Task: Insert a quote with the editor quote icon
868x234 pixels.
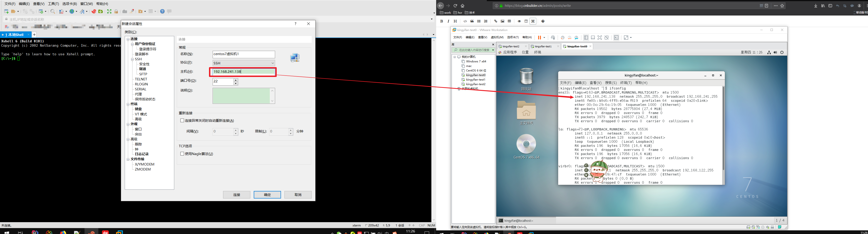Action: tap(472, 21)
